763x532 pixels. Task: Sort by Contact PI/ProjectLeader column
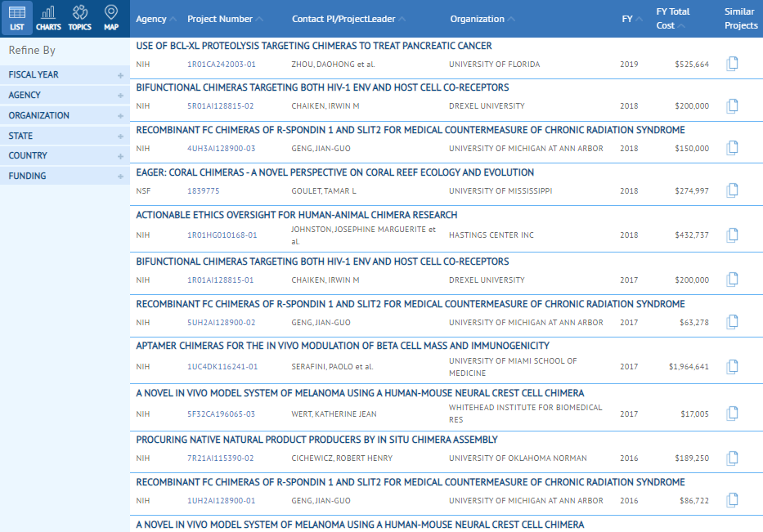[x=348, y=19]
